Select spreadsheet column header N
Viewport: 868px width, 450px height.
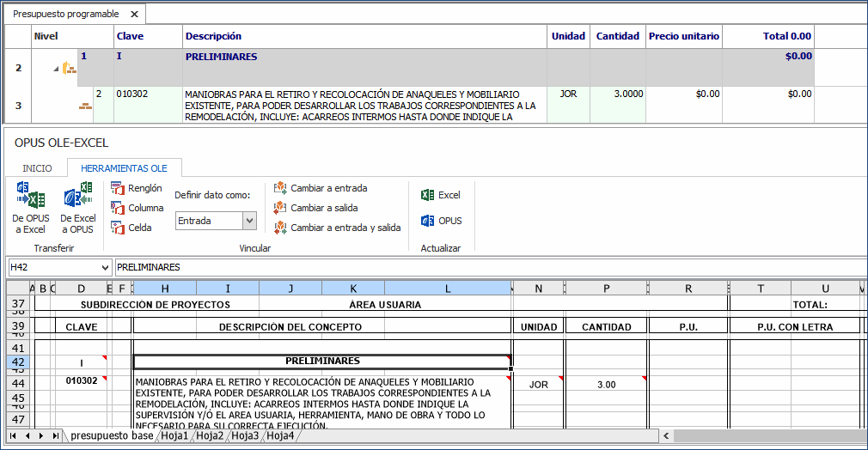pos(539,289)
